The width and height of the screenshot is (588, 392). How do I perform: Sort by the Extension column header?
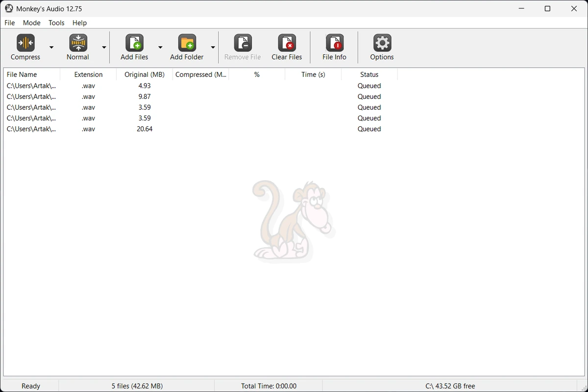pyautogui.click(x=88, y=74)
